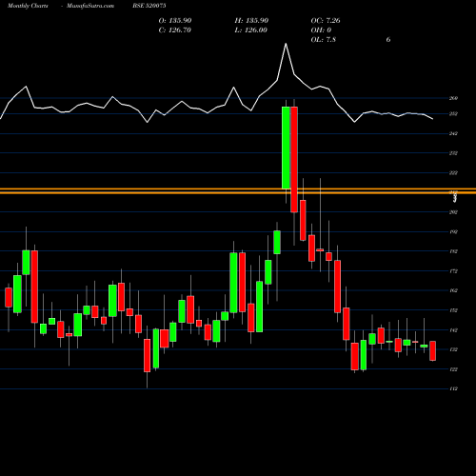Click the 142 price axis label
476x476 pixels.
tap(453, 330)
